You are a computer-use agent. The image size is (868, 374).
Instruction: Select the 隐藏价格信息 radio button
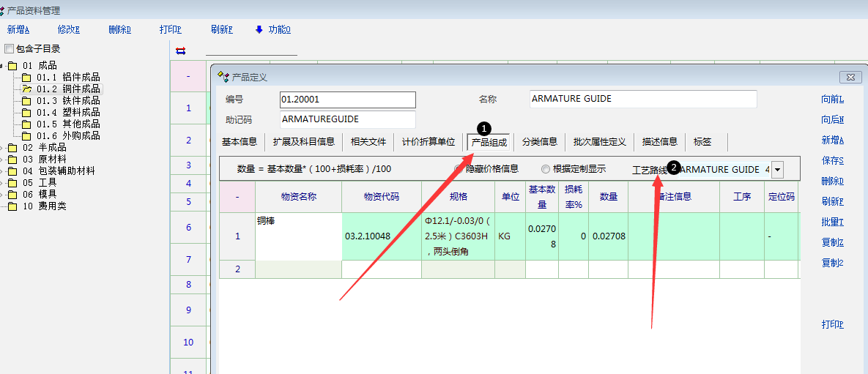459,169
